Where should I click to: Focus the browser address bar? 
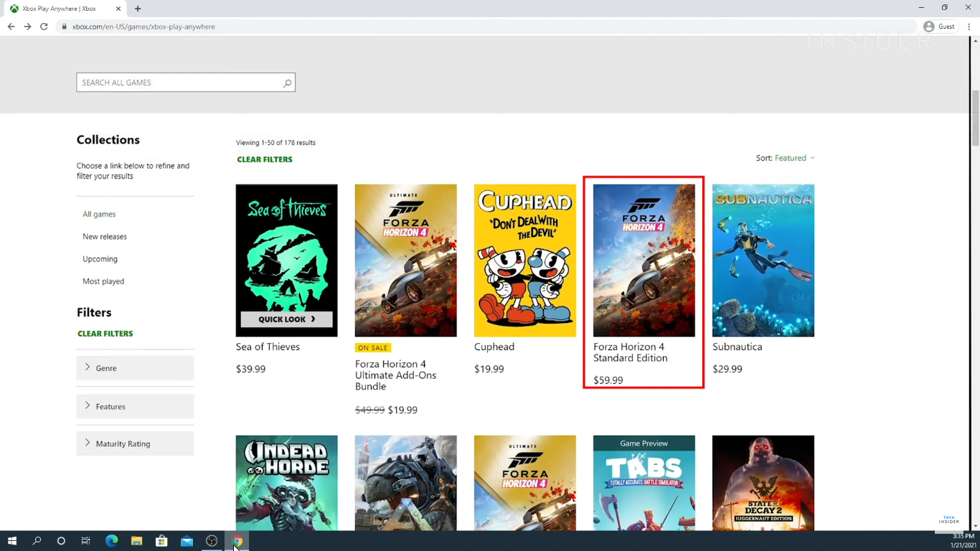pyautogui.click(x=488, y=27)
